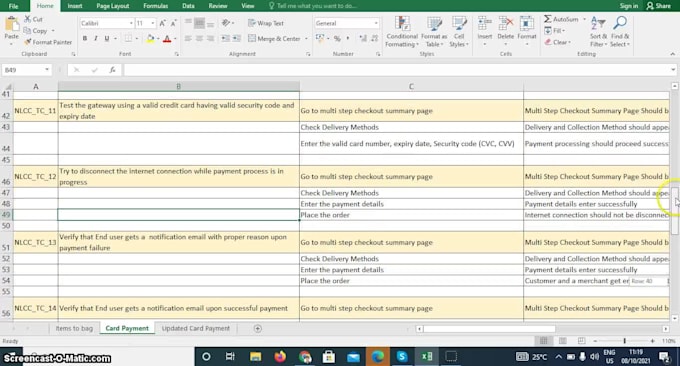Open the Calibri font name dropdown
Image resolution: width=680 pixels, height=366 pixels.
(x=131, y=23)
